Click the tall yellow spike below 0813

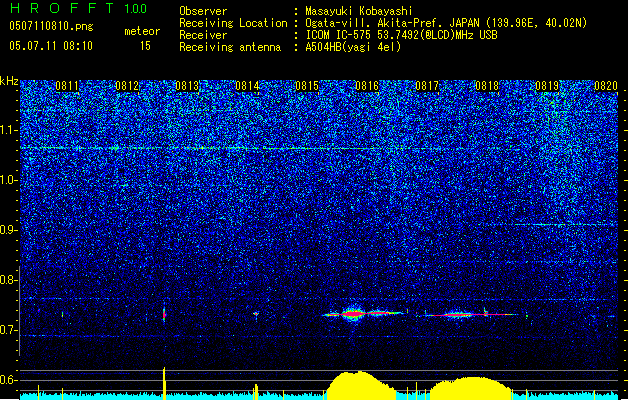coord(164,383)
